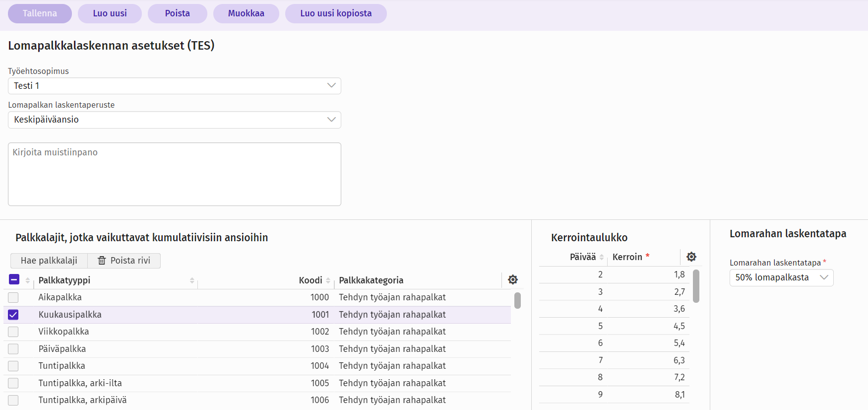Click Palkkakategoria cell of Tuntipalkka, arkipäivä row

(392, 400)
